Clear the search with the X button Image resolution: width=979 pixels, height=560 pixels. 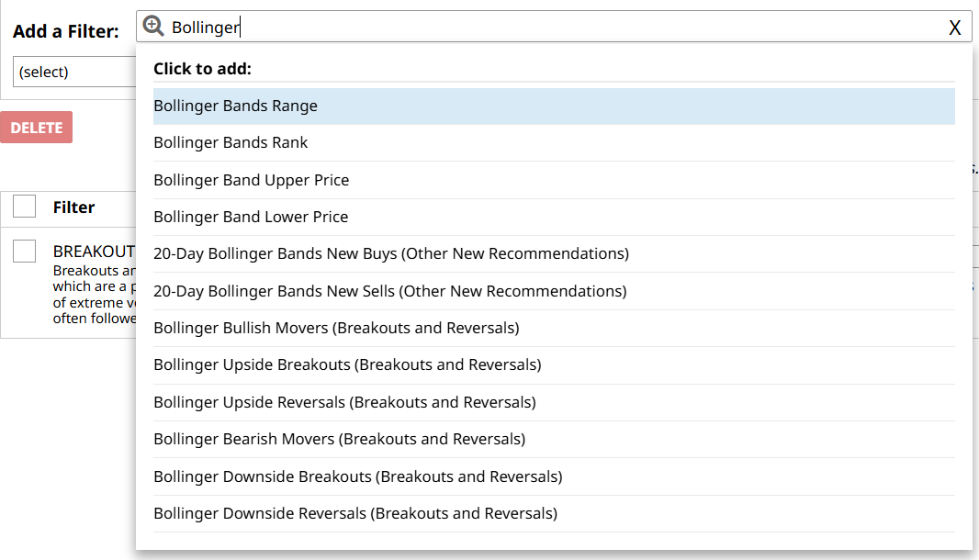tap(954, 28)
